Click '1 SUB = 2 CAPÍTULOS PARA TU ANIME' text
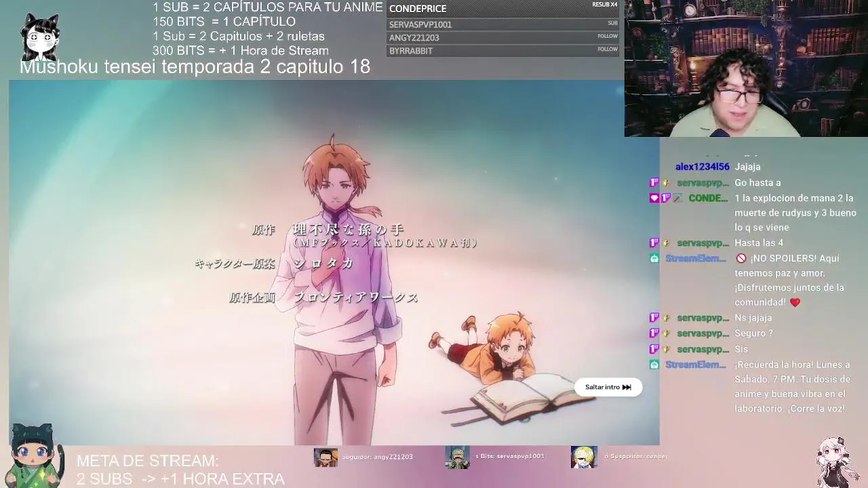Image resolution: width=868 pixels, height=488 pixels. click(x=267, y=7)
